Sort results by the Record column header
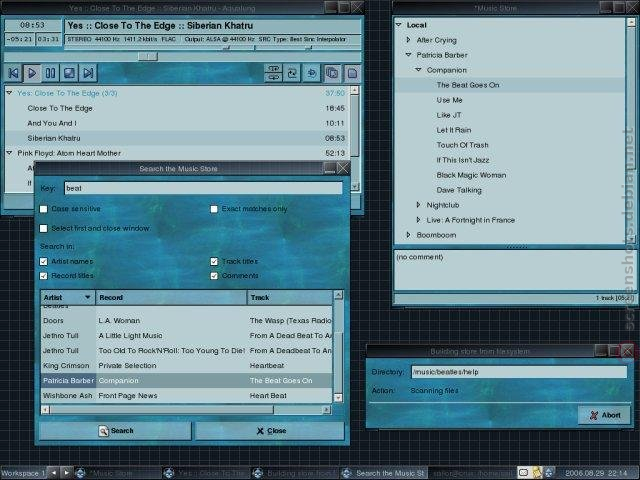The height and width of the screenshot is (480, 640). coord(171,298)
